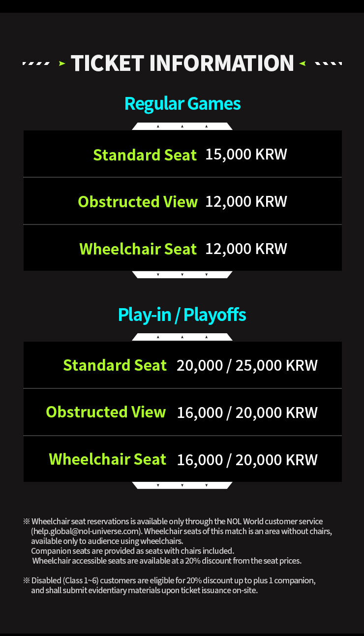Viewport: 364px width, 636px height.
Task: Click the Disabled (Class 1~6) discount note
Action: pos(169,585)
